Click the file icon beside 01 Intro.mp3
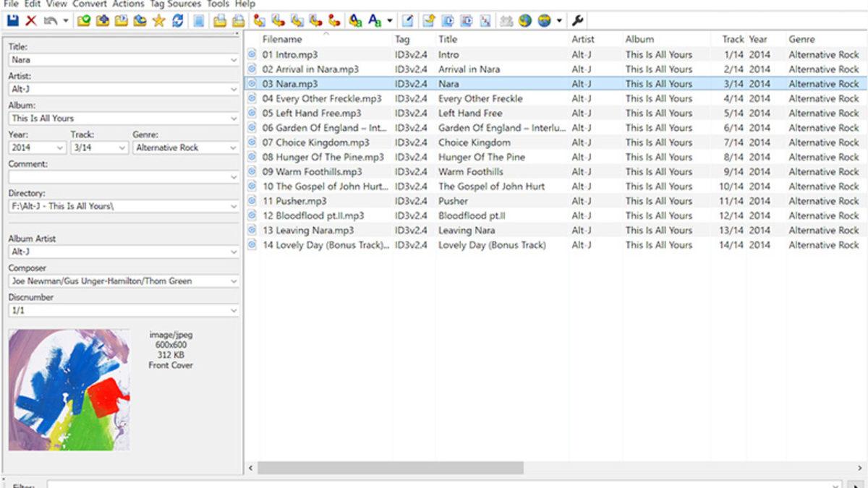The width and height of the screenshot is (868, 488). tap(252, 55)
